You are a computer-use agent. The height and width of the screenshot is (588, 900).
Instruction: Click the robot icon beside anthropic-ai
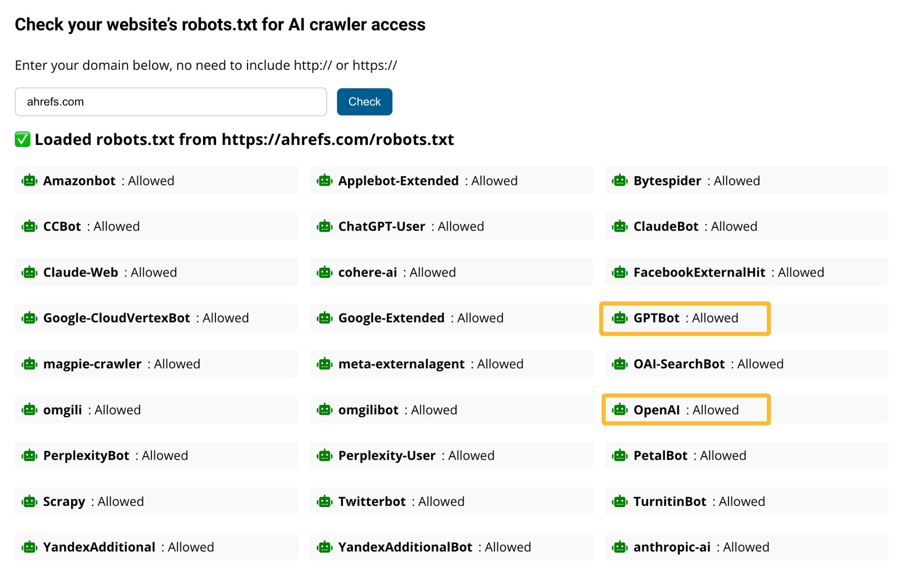[620, 547]
